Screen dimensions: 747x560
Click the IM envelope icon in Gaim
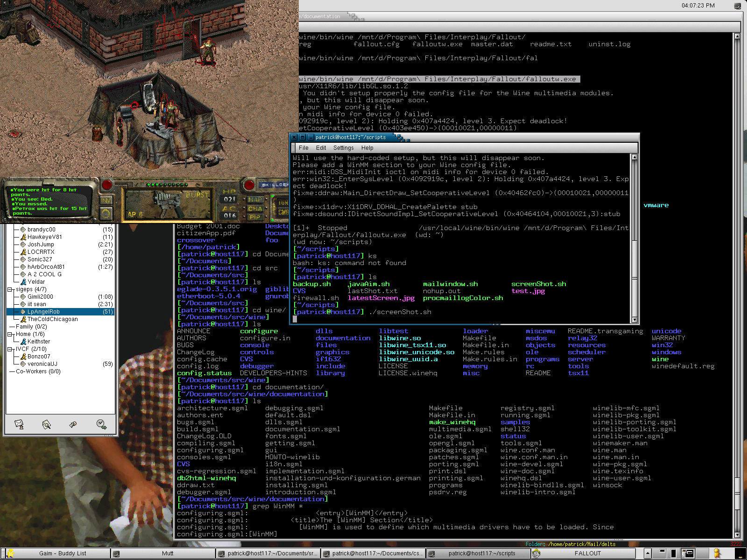19,424
